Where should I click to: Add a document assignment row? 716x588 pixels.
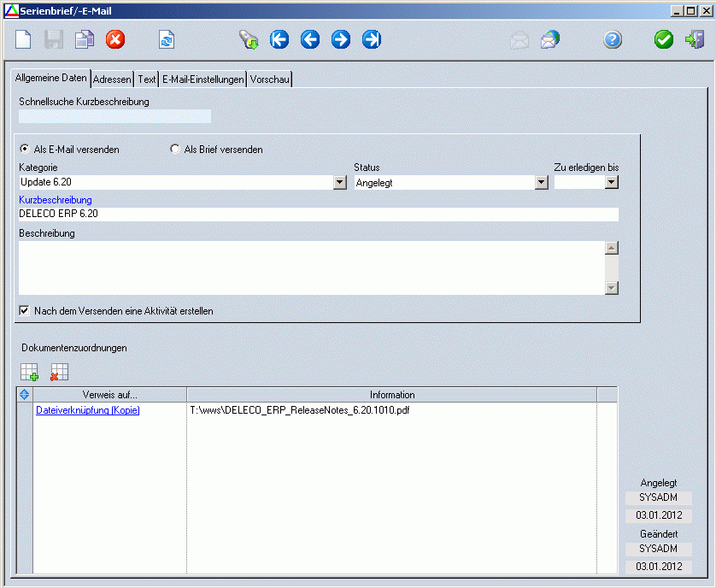pos(30,372)
